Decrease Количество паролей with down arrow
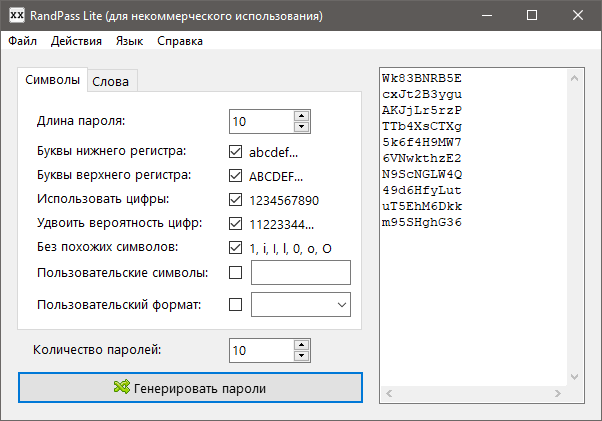The image size is (602, 421). 302,356
